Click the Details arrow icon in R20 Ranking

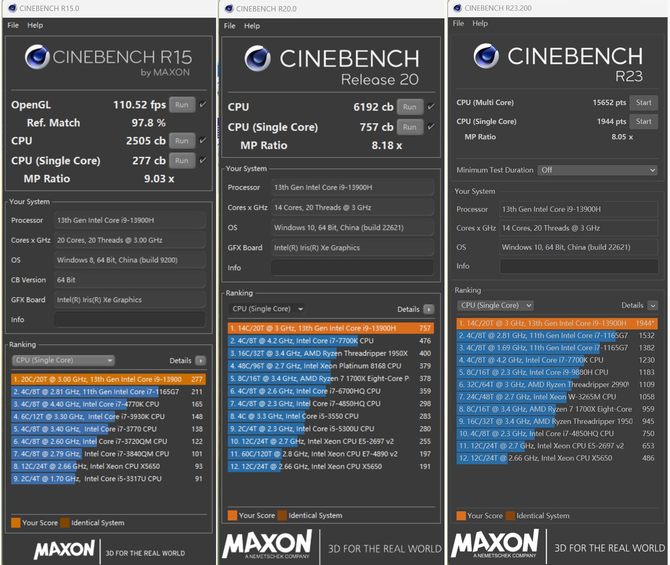(428, 309)
